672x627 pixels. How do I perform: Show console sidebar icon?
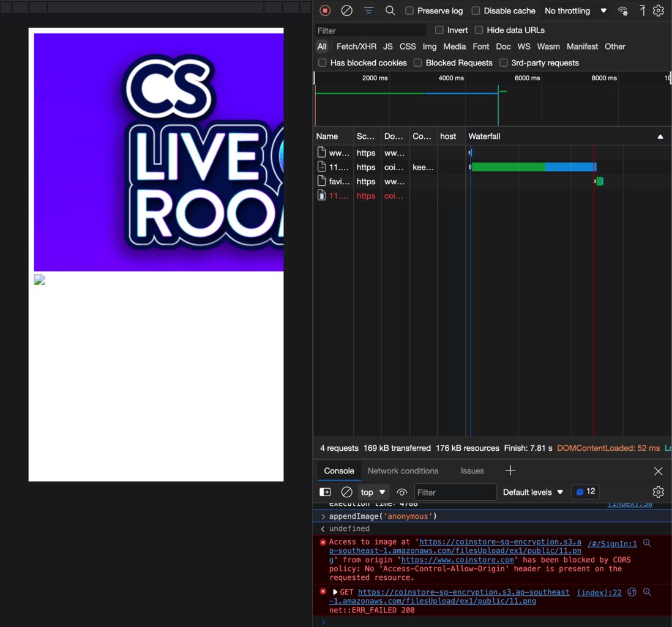(x=325, y=492)
